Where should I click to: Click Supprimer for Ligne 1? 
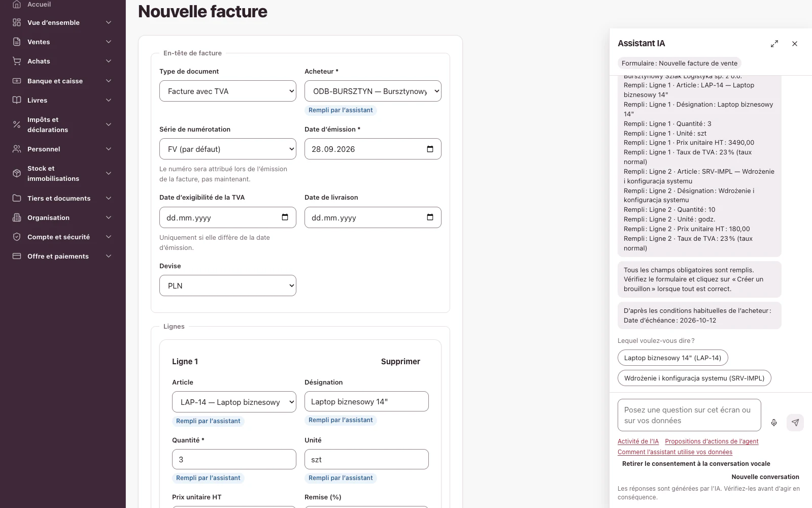coord(400,361)
